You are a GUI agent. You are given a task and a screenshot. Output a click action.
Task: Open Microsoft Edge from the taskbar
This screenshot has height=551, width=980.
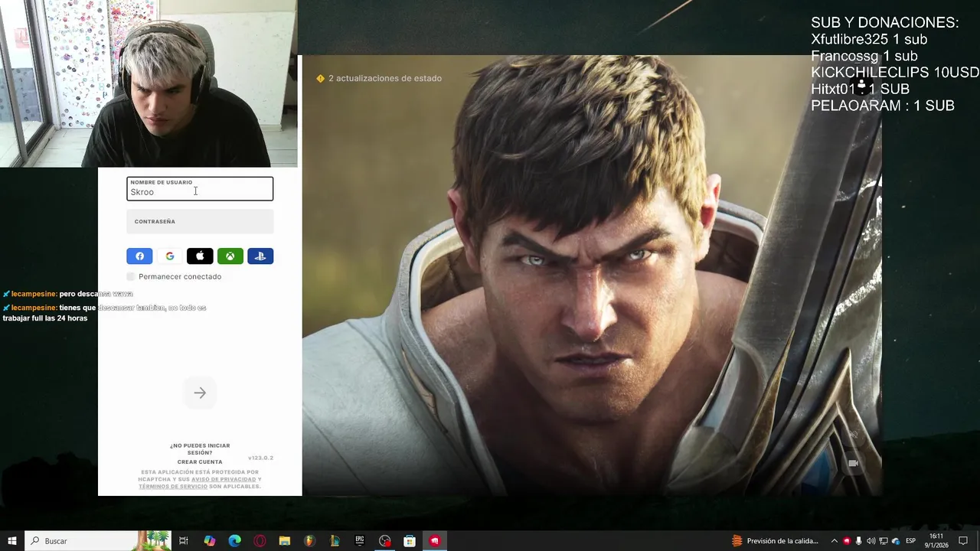tap(235, 541)
